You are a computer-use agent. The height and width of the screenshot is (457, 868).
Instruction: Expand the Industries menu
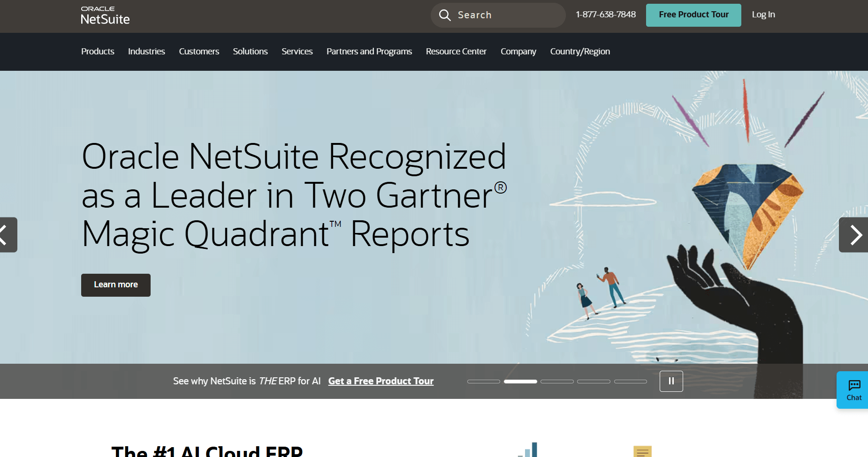146,52
